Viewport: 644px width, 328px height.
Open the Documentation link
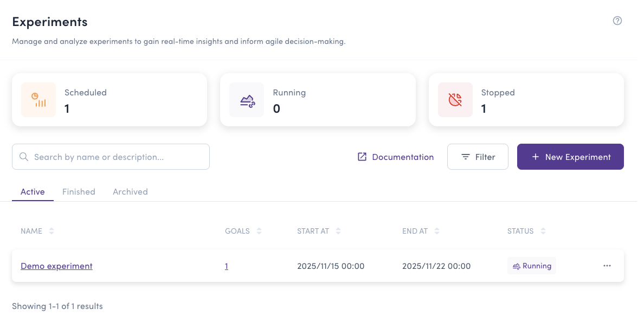coord(396,157)
